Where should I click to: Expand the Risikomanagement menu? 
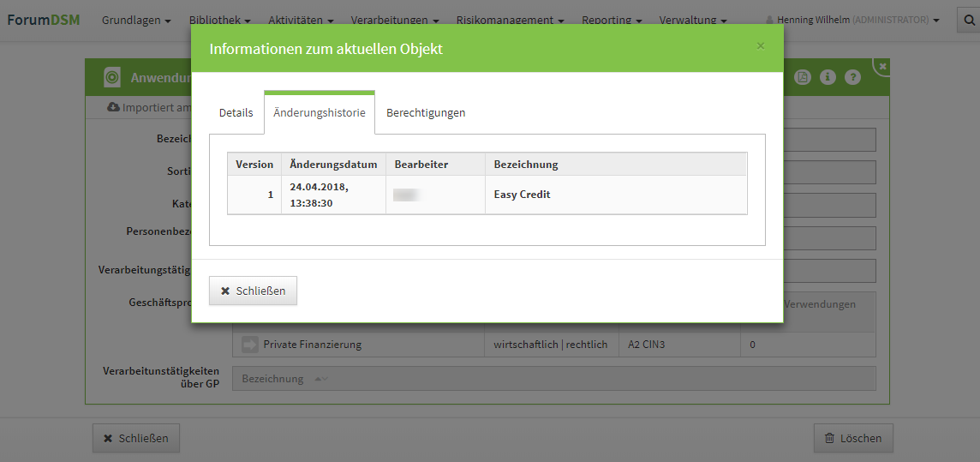tap(510, 21)
